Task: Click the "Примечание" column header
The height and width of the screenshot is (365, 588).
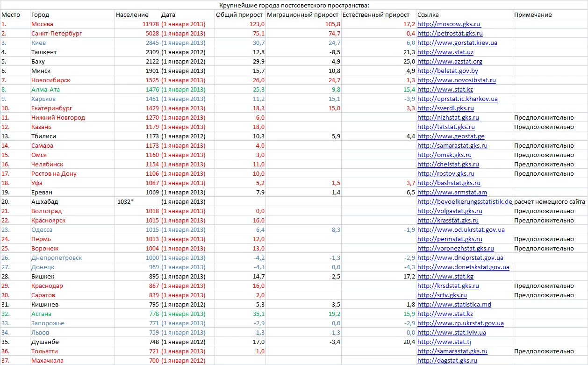Action: (533, 14)
